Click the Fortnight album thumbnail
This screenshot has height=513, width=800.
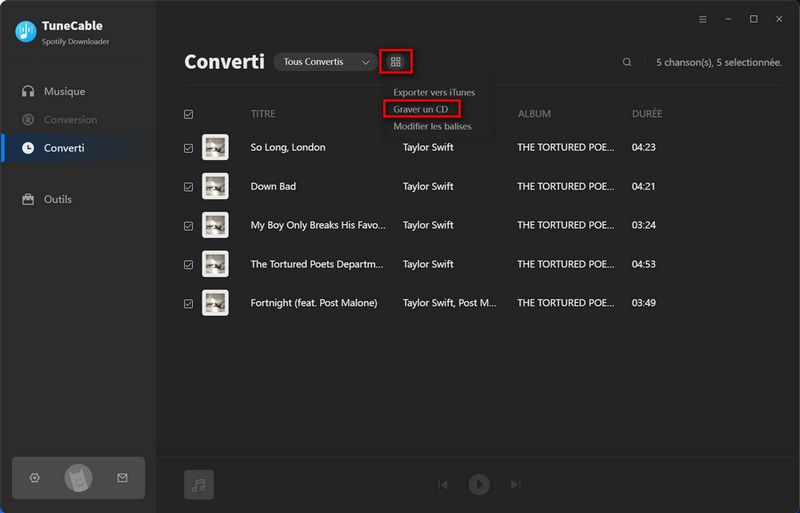(215, 303)
